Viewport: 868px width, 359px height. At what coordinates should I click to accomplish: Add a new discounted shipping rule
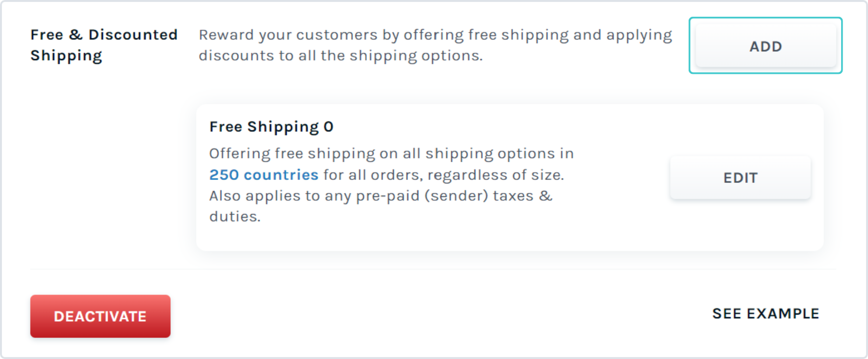point(765,46)
